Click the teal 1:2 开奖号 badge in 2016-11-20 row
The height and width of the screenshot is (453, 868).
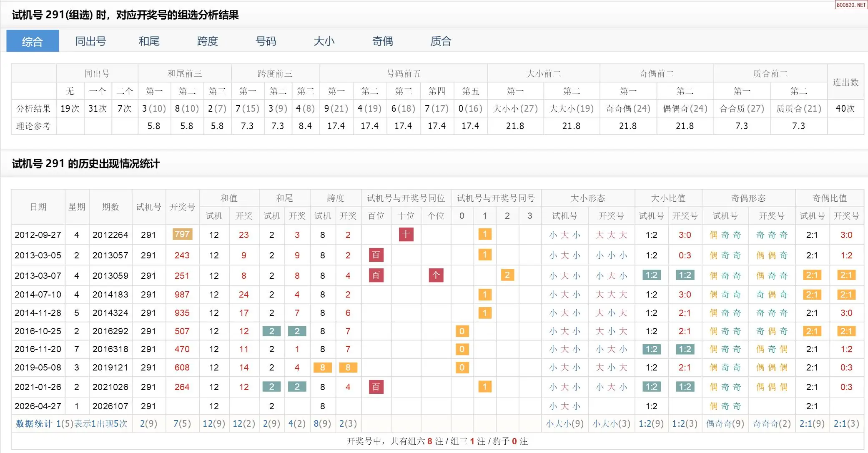point(685,349)
